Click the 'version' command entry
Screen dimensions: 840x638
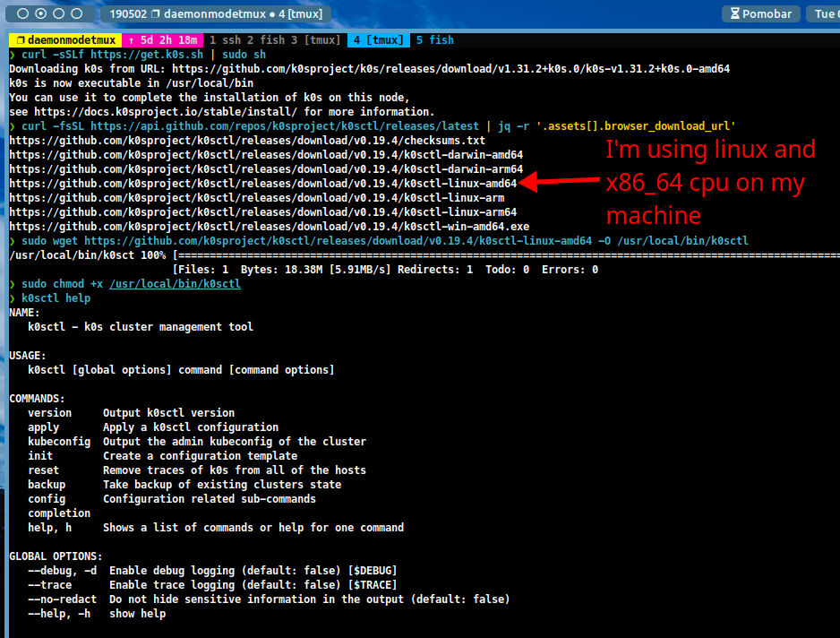tap(50, 413)
